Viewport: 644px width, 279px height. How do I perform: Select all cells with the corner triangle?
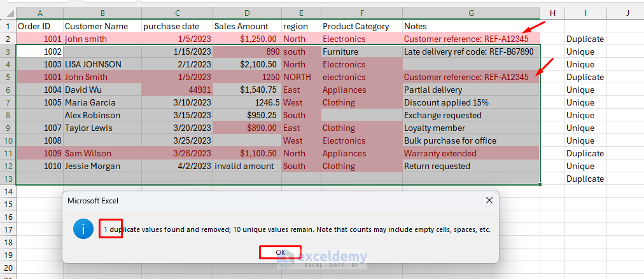coord(8,13)
